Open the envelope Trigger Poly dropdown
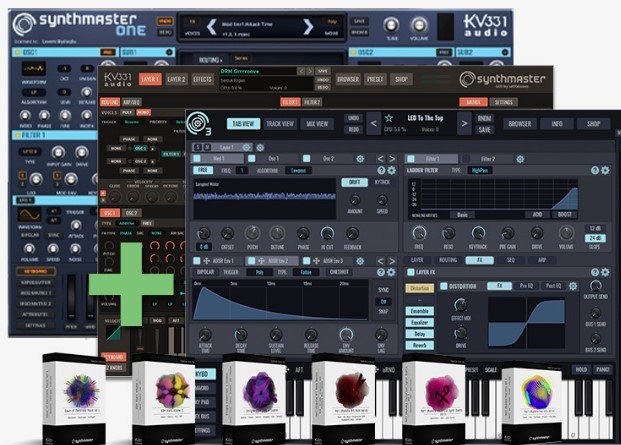This screenshot has height=445, width=621. 259,272
